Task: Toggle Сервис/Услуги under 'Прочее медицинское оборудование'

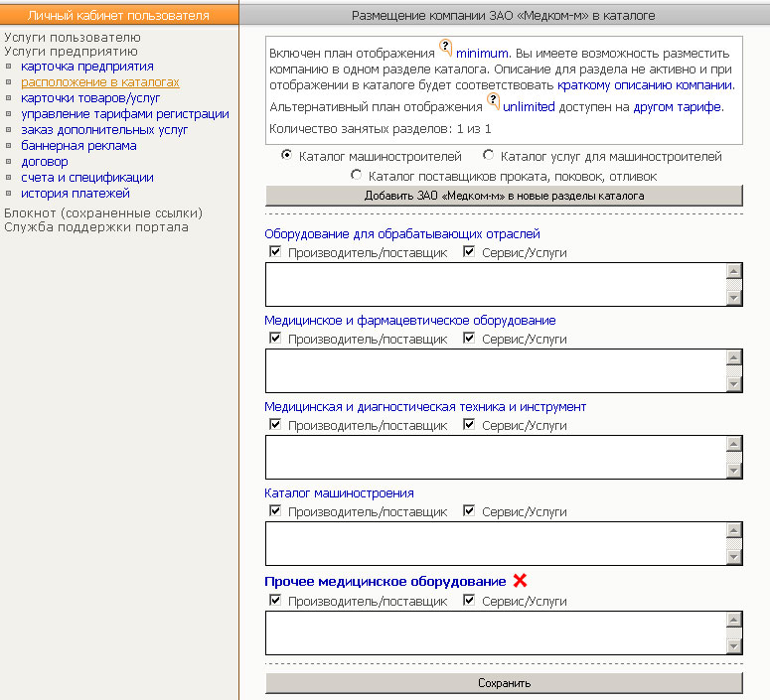Action: (x=469, y=600)
